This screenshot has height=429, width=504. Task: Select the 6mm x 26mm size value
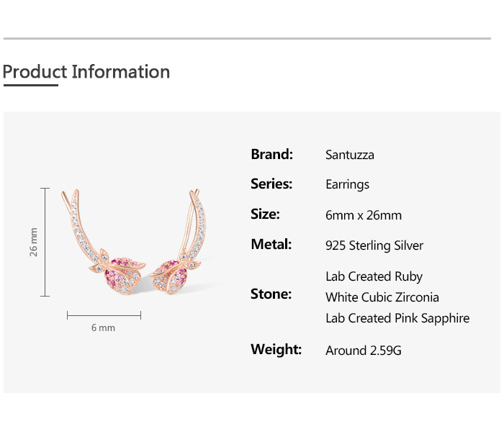coord(364,215)
